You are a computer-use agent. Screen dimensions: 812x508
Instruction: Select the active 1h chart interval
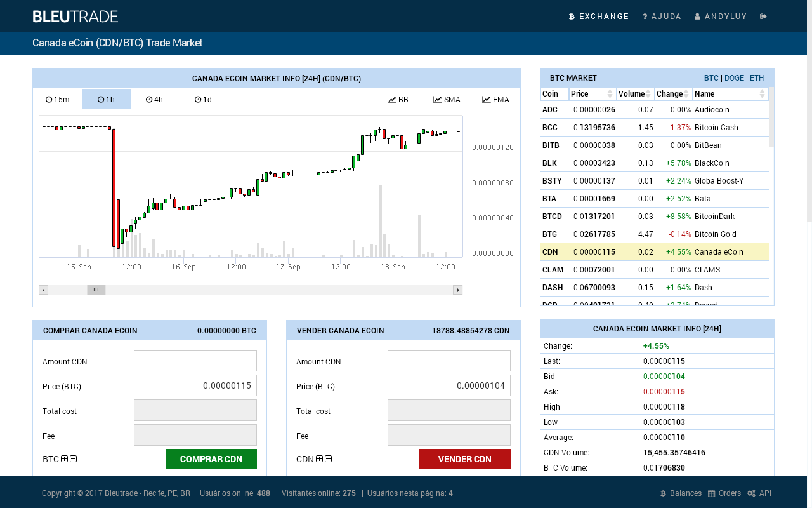click(106, 99)
